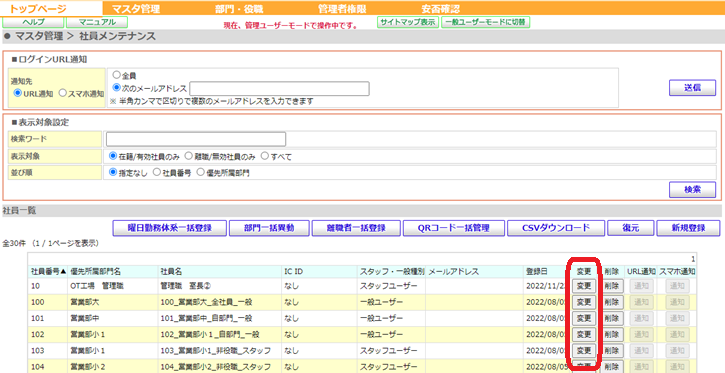Sort by 社員番号 column header
Screen dimensions: 725x373
coord(48,271)
